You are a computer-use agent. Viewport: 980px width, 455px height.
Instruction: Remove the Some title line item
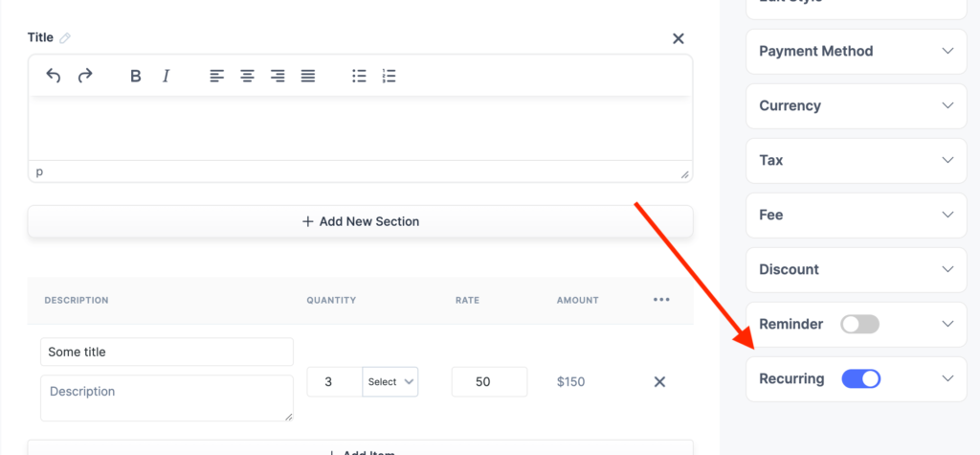pyautogui.click(x=659, y=382)
